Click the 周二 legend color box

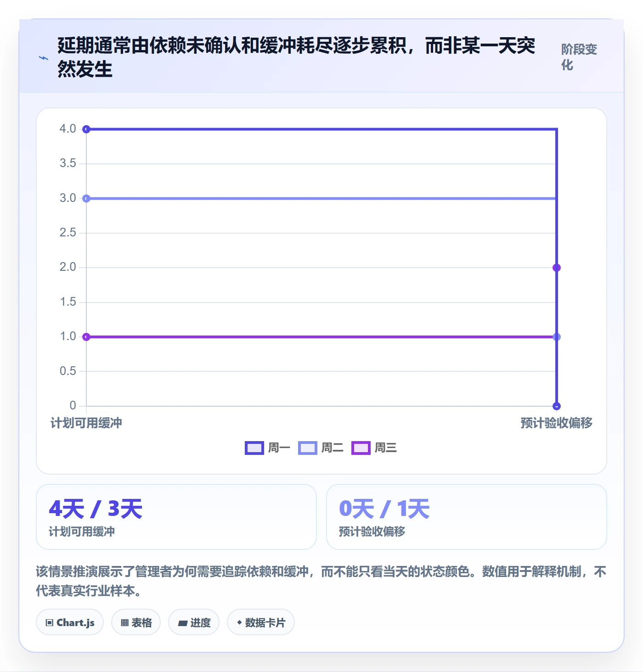(x=308, y=448)
